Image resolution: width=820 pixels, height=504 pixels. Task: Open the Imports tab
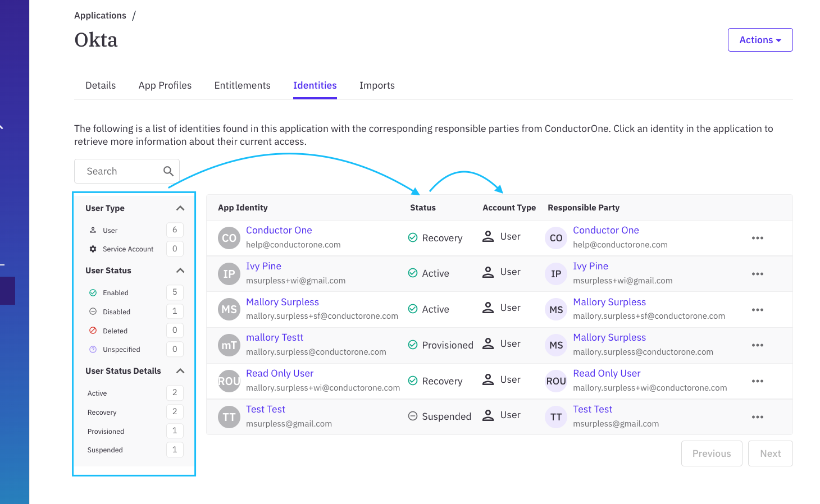click(x=377, y=85)
